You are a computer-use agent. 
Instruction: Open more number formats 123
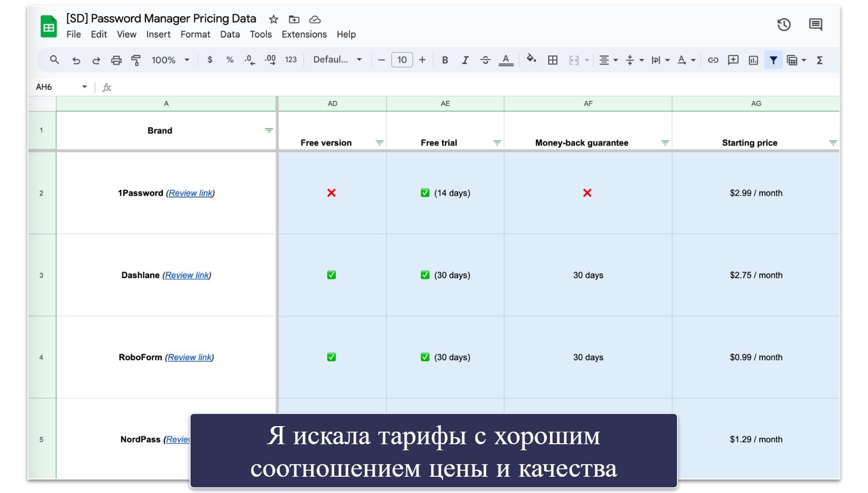(x=291, y=60)
